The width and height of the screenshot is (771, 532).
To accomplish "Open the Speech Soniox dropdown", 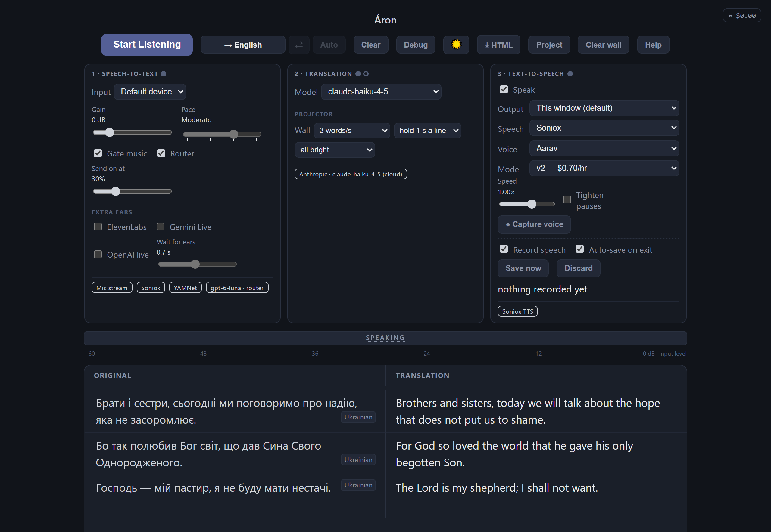I will pos(604,128).
